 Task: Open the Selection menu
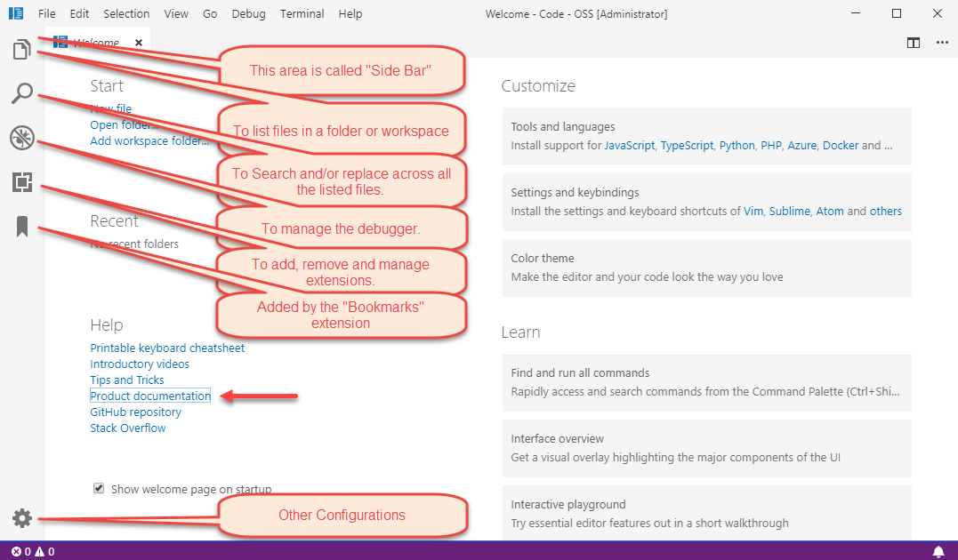pos(126,14)
